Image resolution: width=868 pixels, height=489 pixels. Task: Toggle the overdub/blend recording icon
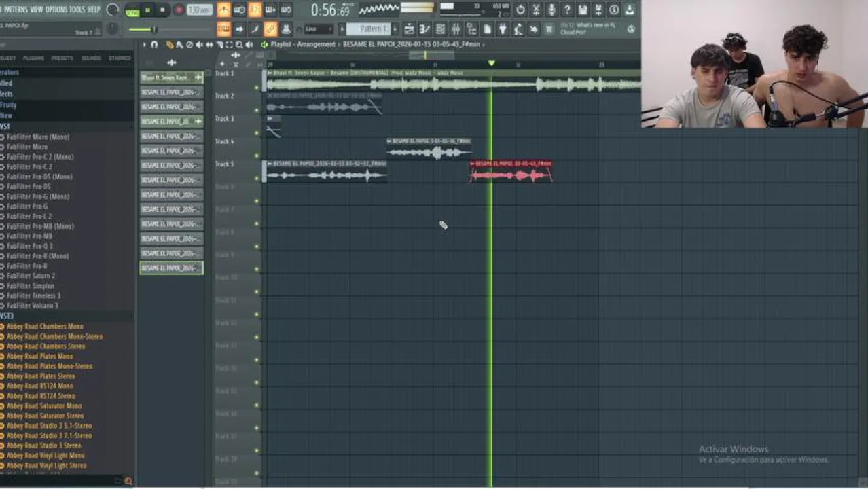[271, 10]
